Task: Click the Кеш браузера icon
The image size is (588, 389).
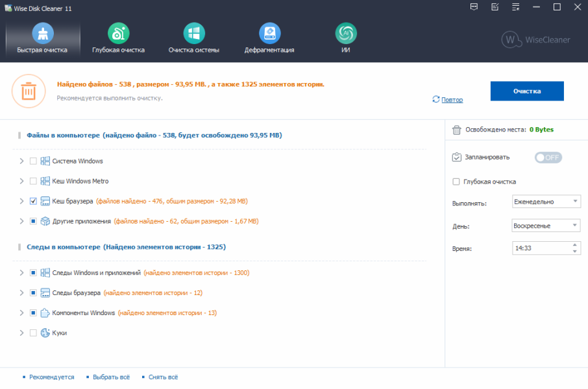Action: click(x=45, y=201)
